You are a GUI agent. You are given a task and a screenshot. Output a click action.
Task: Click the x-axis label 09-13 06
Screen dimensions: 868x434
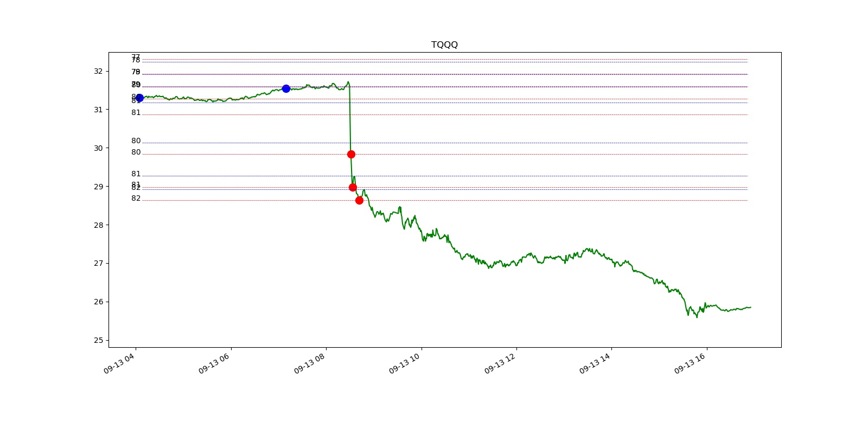(214, 363)
